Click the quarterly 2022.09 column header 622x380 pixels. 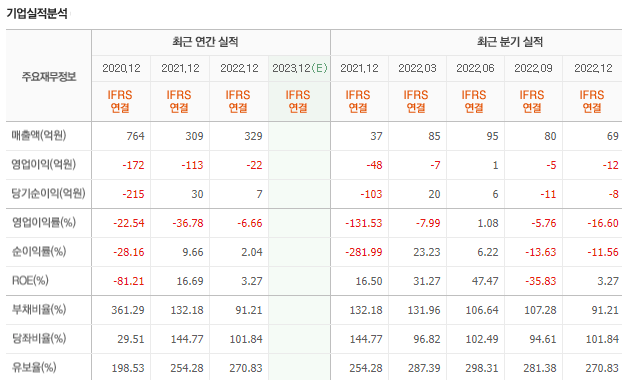click(534, 68)
